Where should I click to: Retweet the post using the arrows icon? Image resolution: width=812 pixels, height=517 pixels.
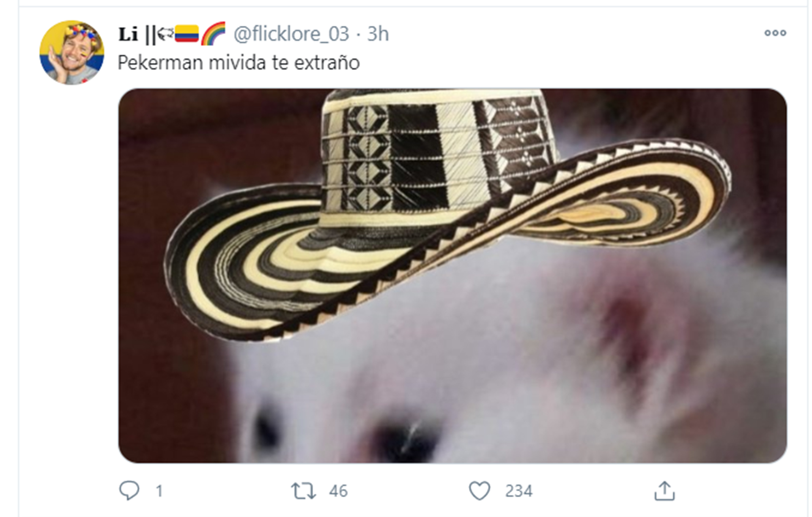303,491
